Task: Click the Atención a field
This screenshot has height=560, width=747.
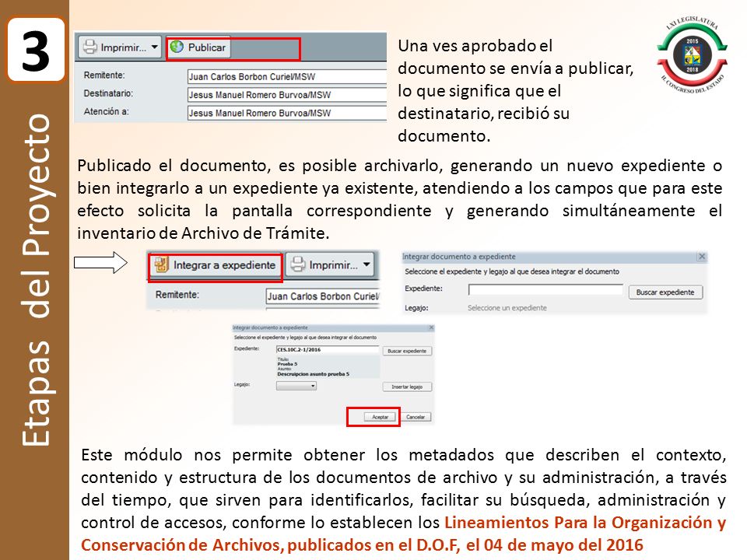Action: point(287,113)
